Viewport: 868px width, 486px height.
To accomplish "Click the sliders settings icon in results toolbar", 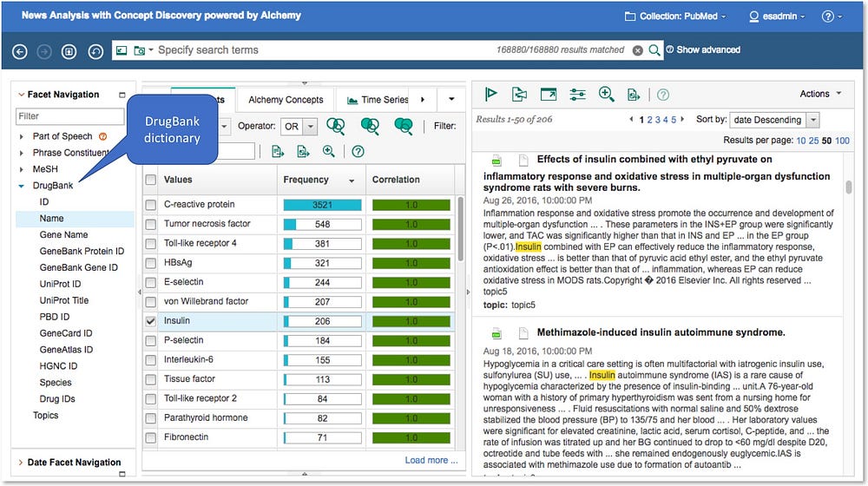I will pyautogui.click(x=577, y=94).
